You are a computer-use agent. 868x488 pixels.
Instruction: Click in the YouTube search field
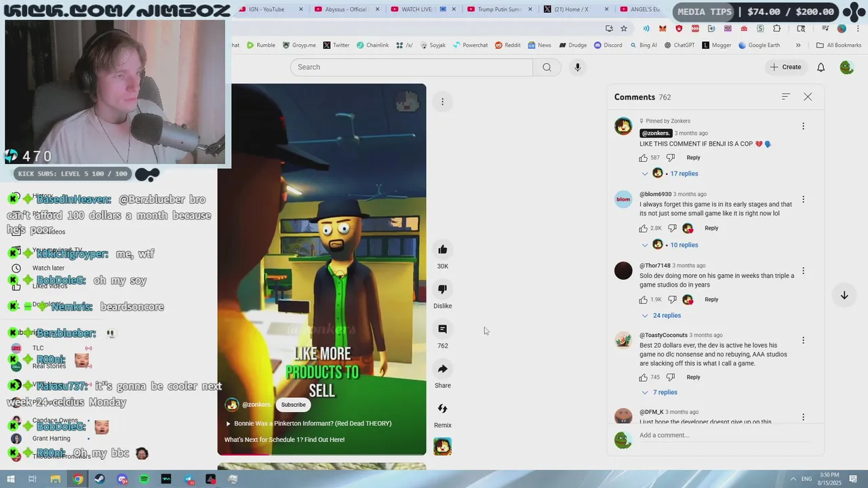tap(412, 67)
